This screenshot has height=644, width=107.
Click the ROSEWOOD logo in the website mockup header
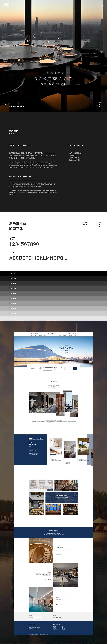click(53, 333)
